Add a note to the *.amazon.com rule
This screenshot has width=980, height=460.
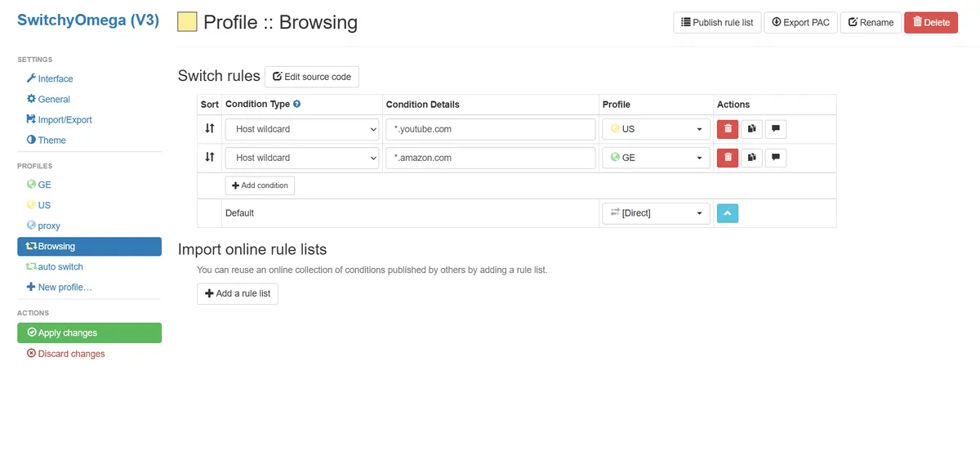tap(776, 158)
